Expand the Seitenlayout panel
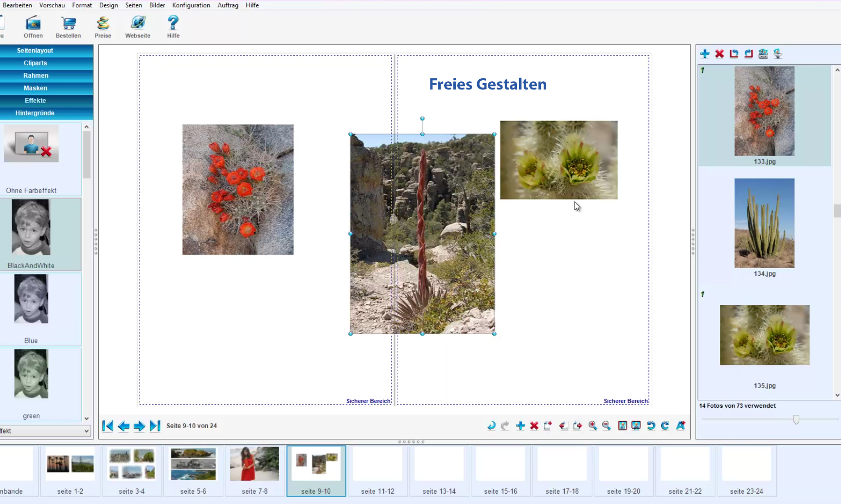 click(46, 51)
